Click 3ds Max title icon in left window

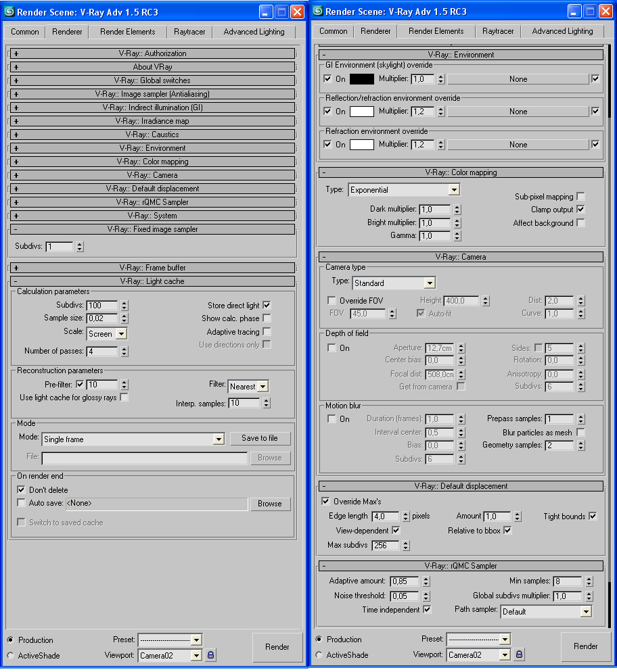(x=9, y=11)
